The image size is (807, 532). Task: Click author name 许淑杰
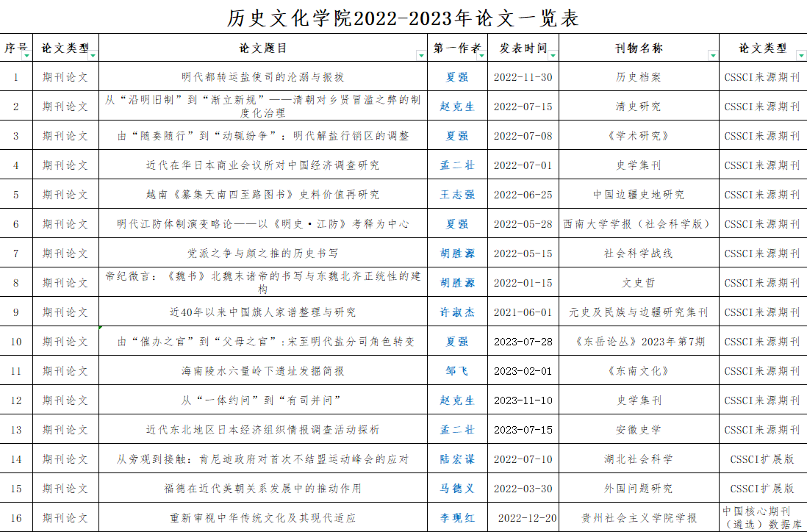coord(457,312)
